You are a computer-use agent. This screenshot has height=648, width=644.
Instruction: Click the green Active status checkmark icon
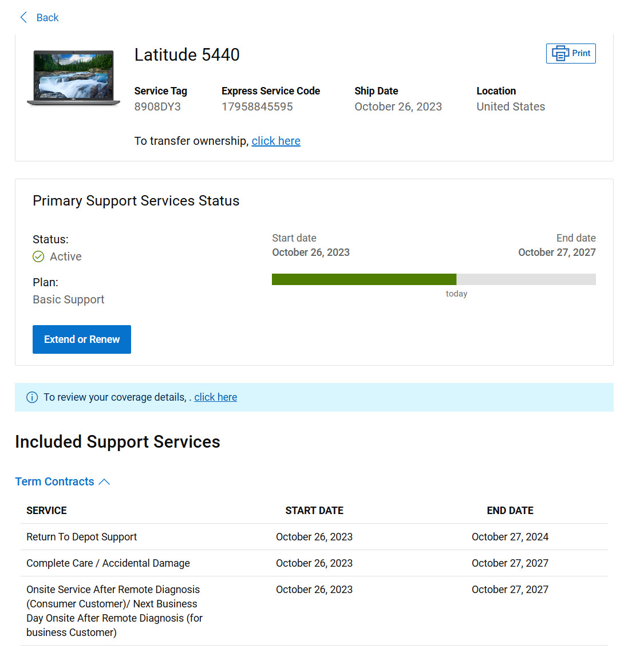click(x=38, y=256)
